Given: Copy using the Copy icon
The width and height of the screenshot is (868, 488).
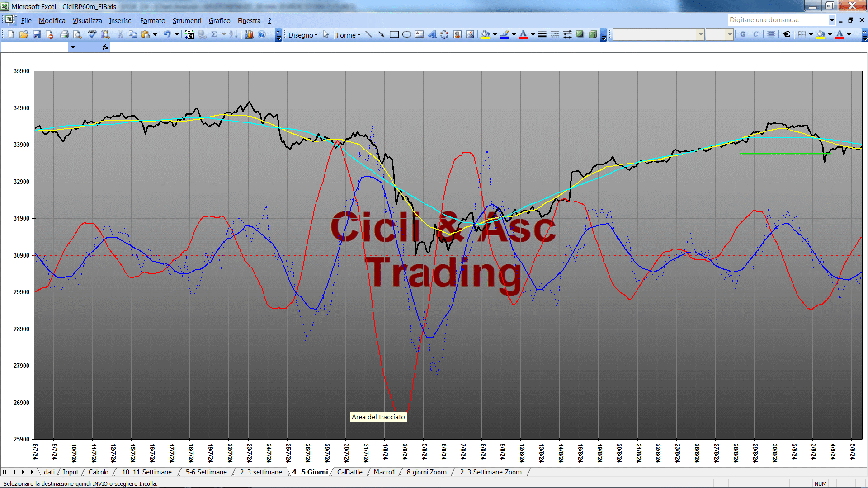Looking at the screenshot, I should (x=133, y=34).
